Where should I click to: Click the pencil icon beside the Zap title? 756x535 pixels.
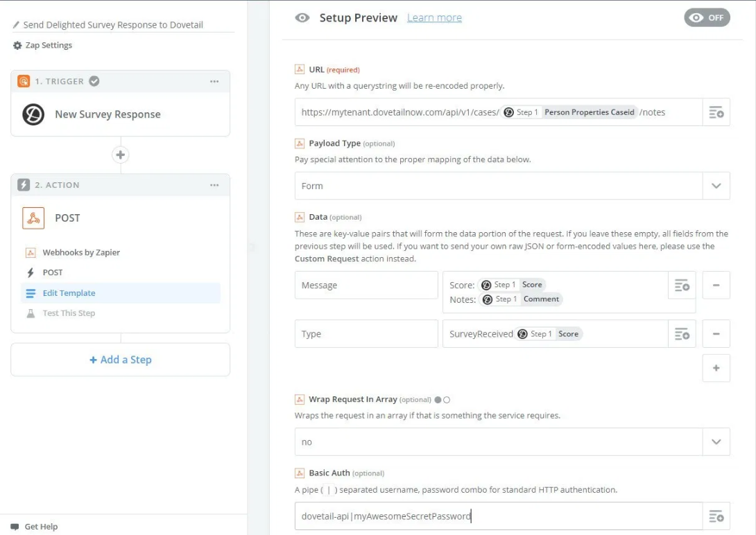coord(17,25)
